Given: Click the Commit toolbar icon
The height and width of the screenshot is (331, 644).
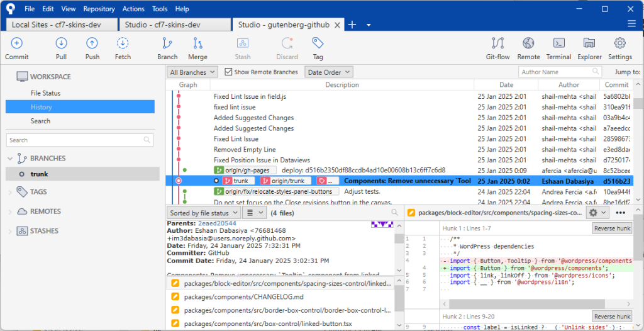Looking at the screenshot, I should tap(16, 43).
